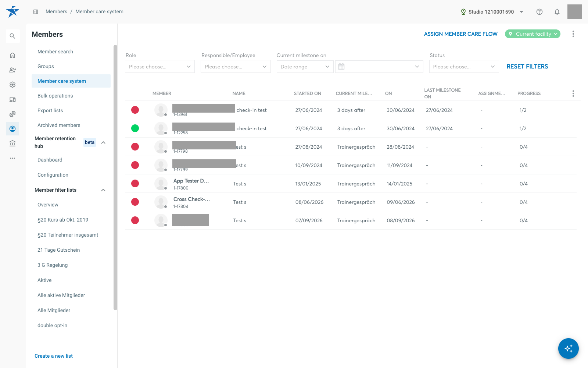Toggle sidebar panel icon near breadcrumb
This screenshot has width=588, height=368.
click(36, 12)
